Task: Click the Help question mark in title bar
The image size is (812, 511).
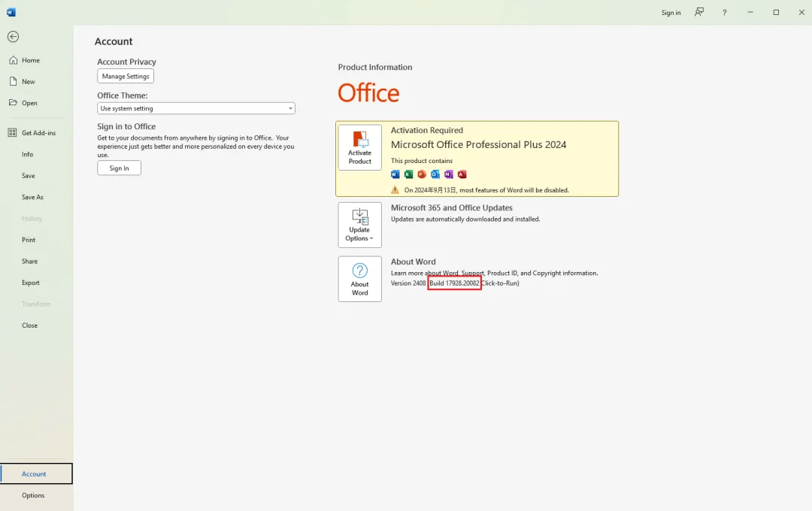Action: coord(724,13)
